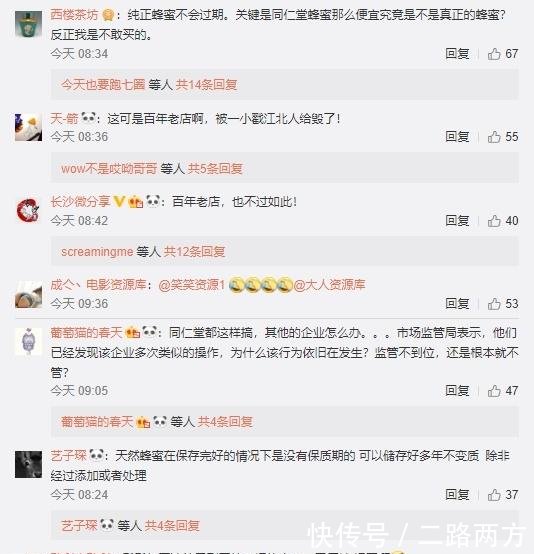The height and width of the screenshot is (554, 534).
Task: Open username 今天也要跑七圈 in replies
Action: coord(103,85)
